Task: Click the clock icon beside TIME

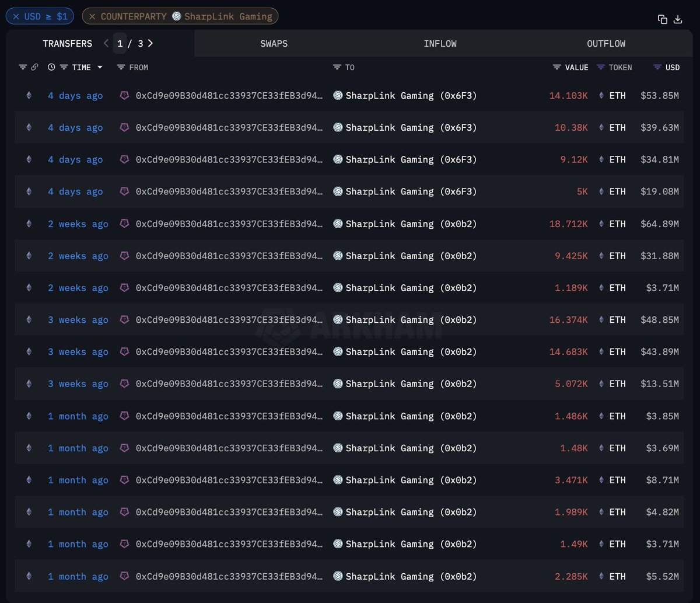Action: point(51,67)
